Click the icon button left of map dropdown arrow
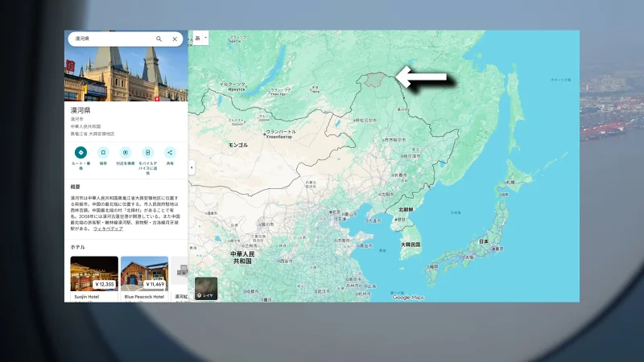644x362 pixels. [x=198, y=38]
